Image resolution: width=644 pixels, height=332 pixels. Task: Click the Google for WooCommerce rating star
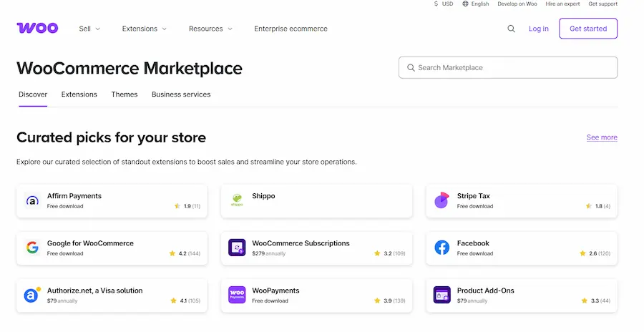(172, 253)
